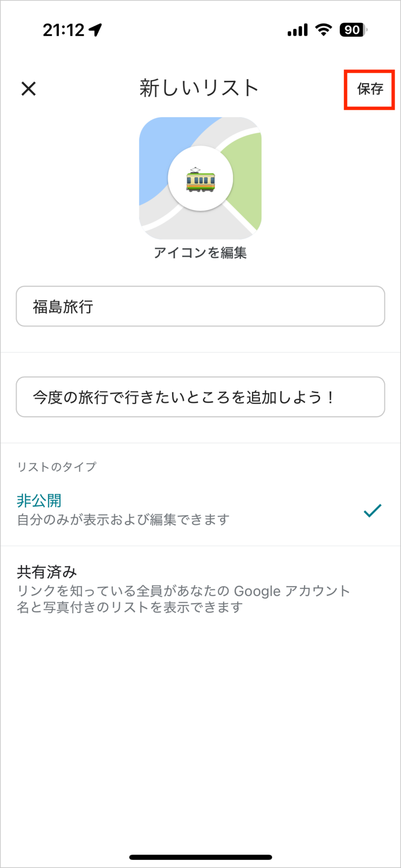Viewport: 401px width, 868px height.
Task: Tap the 21:12 clock in status bar
Action: [x=63, y=30]
